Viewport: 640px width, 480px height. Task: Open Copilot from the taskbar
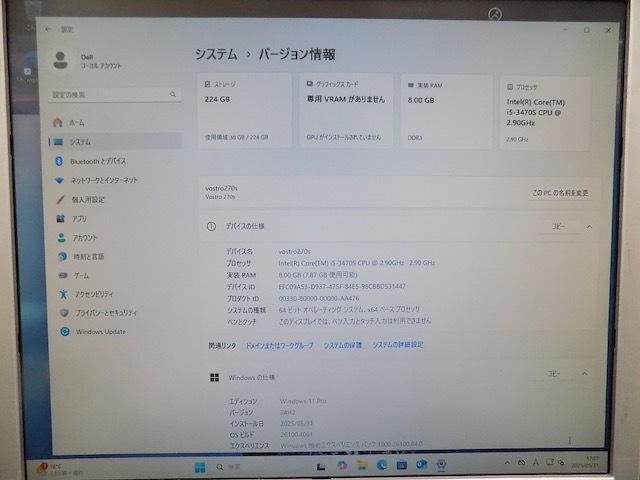342,465
